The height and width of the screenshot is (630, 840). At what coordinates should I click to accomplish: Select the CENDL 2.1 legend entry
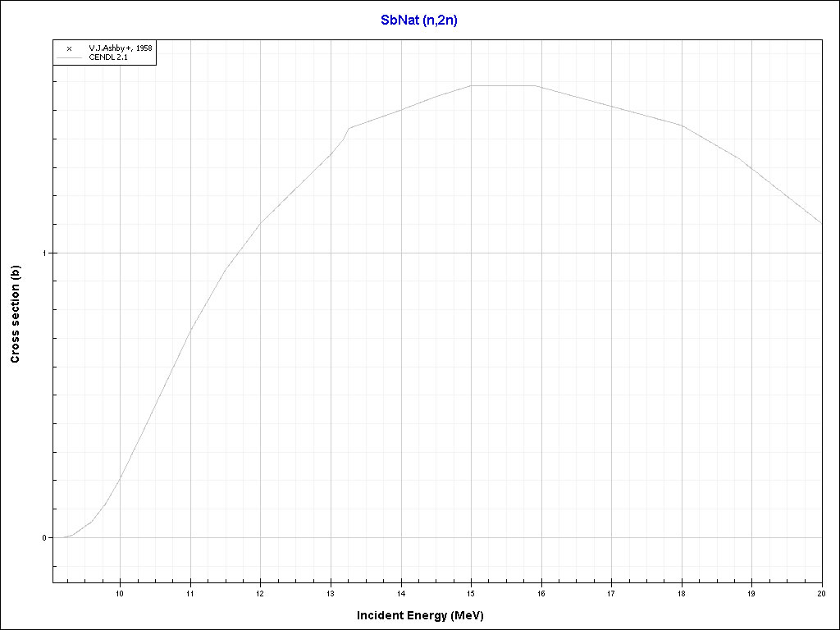(x=107, y=57)
